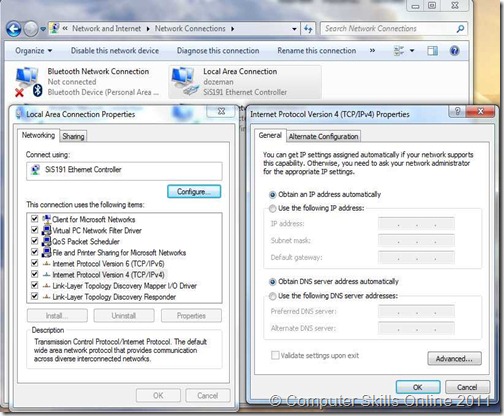Select File and Printer Sharing item icon
The height and width of the screenshot is (416, 504).
(47, 252)
